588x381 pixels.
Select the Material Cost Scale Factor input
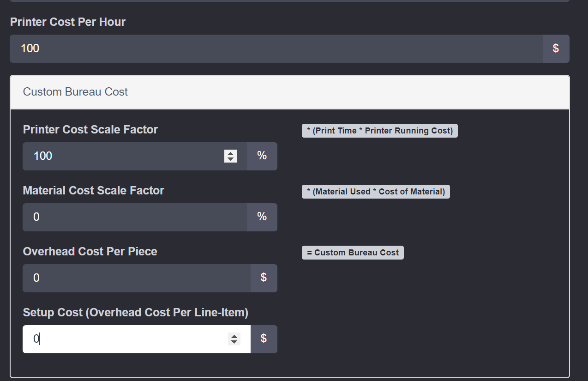click(x=134, y=217)
